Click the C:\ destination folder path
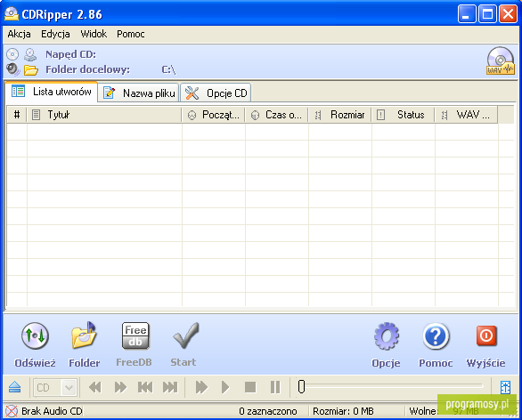The height and width of the screenshot is (420, 522). pyautogui.click(x=168, y=69)
